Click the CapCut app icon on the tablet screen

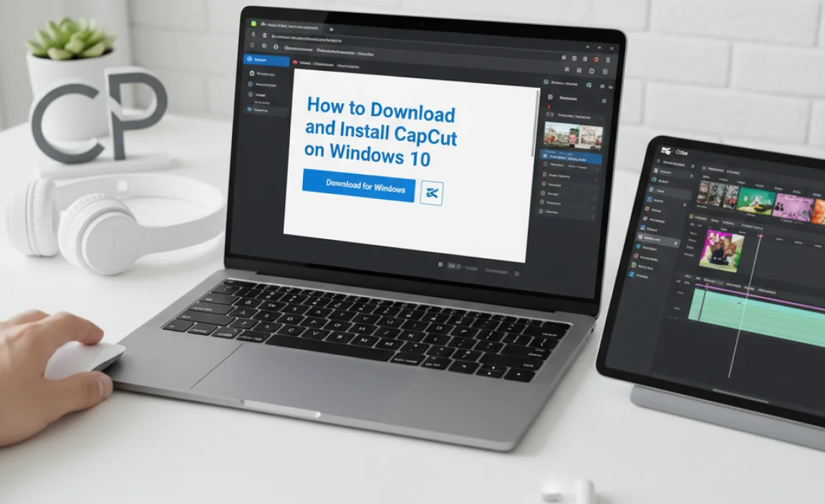pos(665,150)
